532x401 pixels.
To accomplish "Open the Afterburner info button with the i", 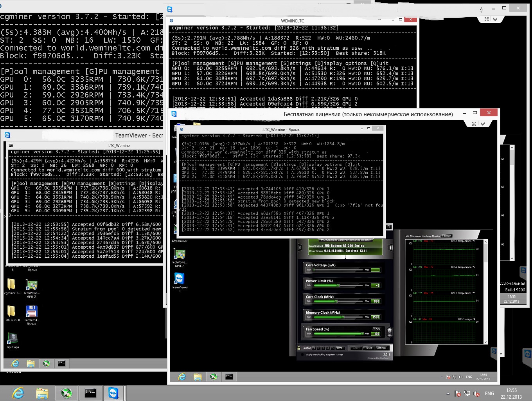I will point(390,247).
